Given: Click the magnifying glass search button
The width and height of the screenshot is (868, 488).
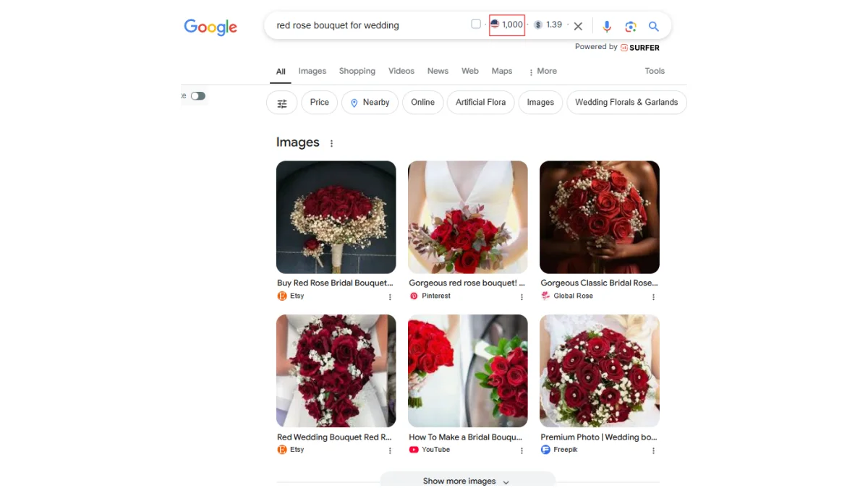Looking at the screenshot, I should tap(654, 26).
